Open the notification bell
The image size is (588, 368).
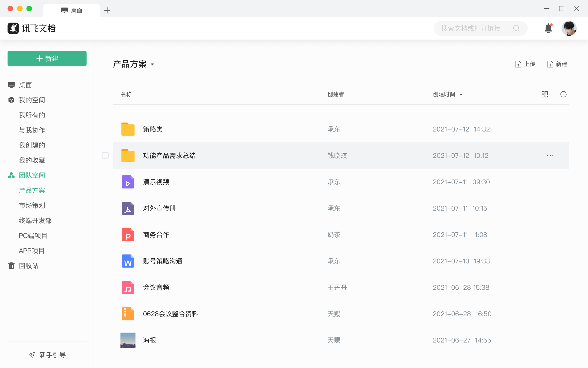click(549, 28)
